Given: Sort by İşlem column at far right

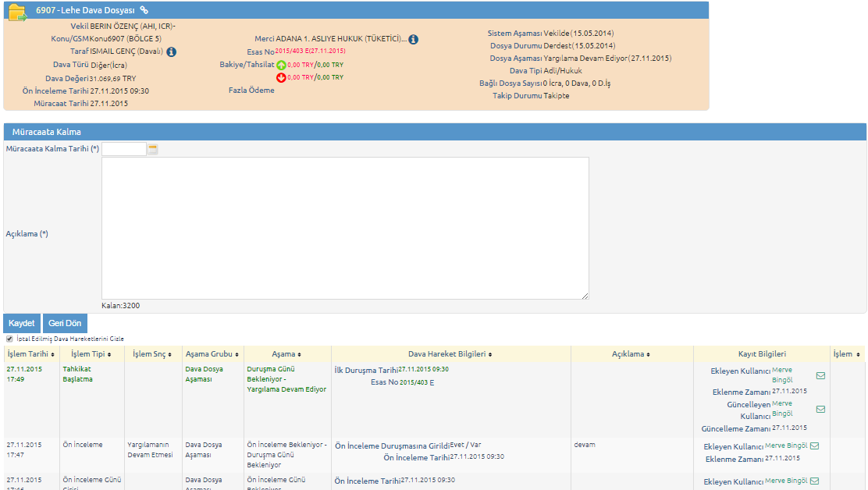Looking at the screenshot, I should tap(847, 354).
